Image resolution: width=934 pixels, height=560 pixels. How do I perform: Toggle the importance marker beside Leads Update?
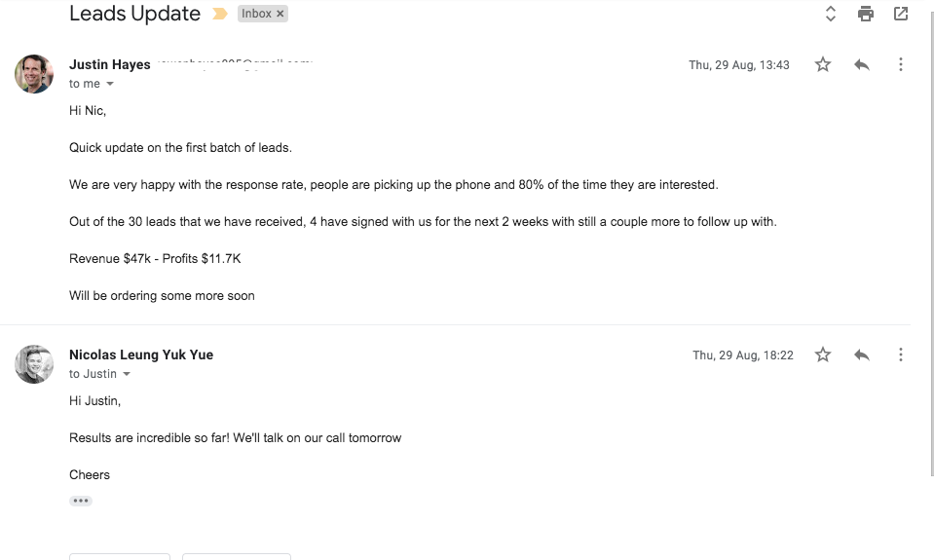point(220,14)
